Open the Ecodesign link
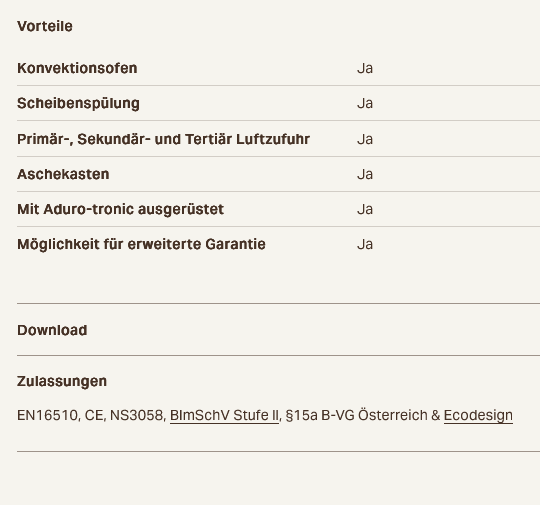This screenshot has width=540, height=505. tap(478, 415)
